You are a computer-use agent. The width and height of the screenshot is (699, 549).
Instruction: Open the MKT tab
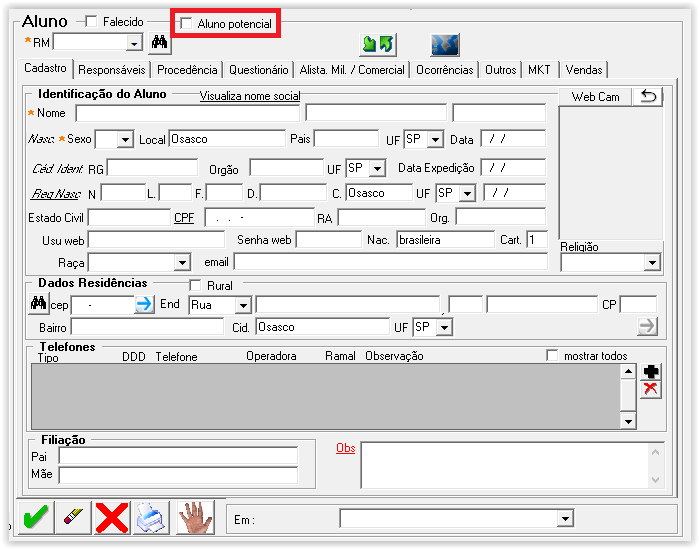539,70
